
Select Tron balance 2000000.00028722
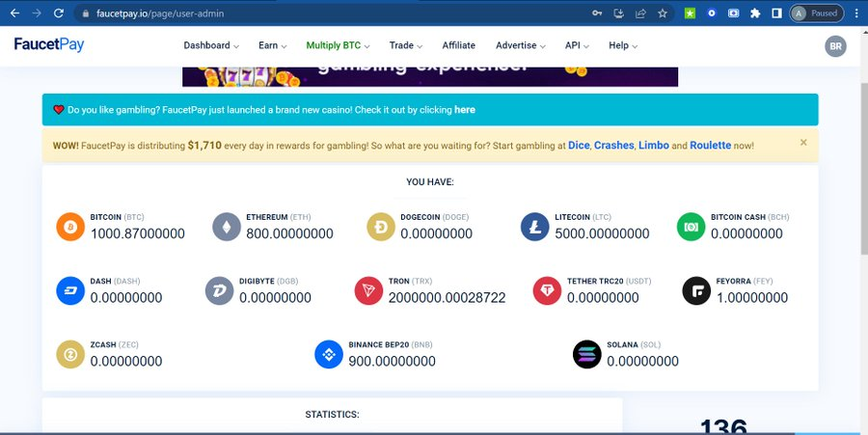(x=447, y=298)
